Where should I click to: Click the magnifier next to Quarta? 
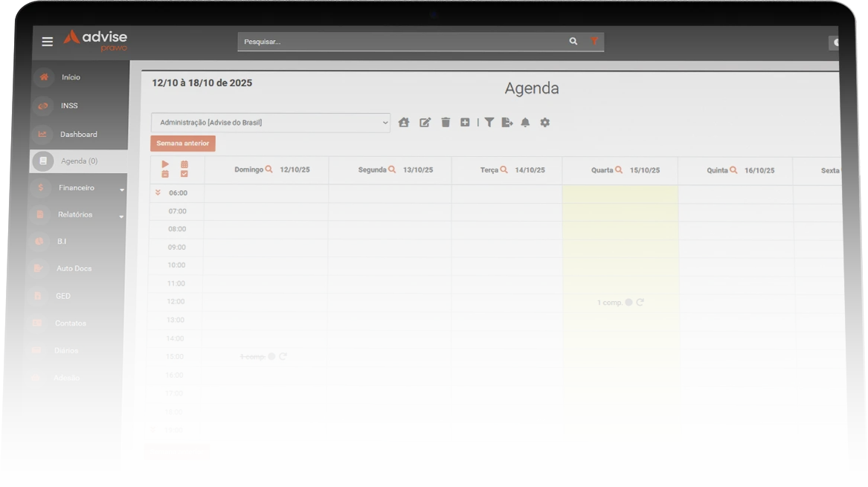(619, 170)
